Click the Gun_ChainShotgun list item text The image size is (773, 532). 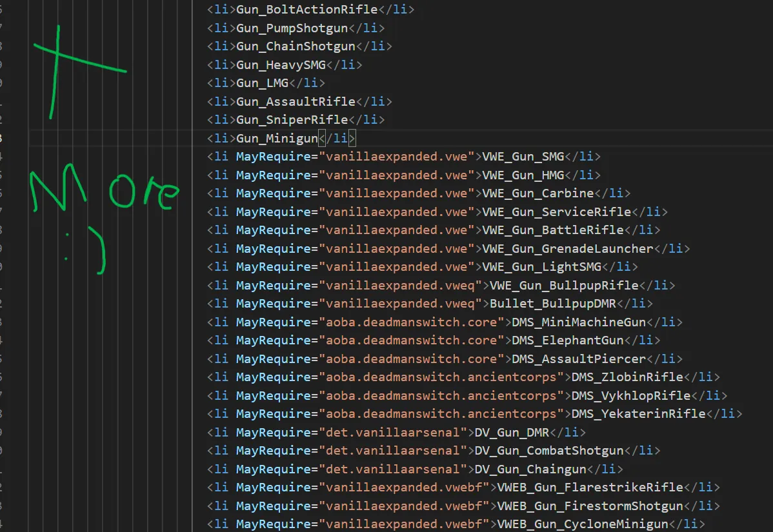coord(296,46)
